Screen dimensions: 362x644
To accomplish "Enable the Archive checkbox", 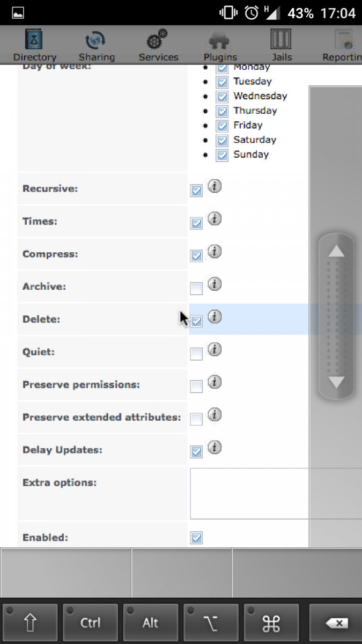I will (x=196, y=289).
